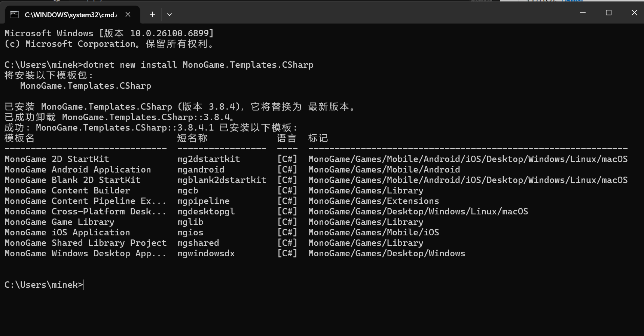This screenshot has width=644, height=336.
Task: Click the 短名称 column header
Action: click(x=192, y=138)
